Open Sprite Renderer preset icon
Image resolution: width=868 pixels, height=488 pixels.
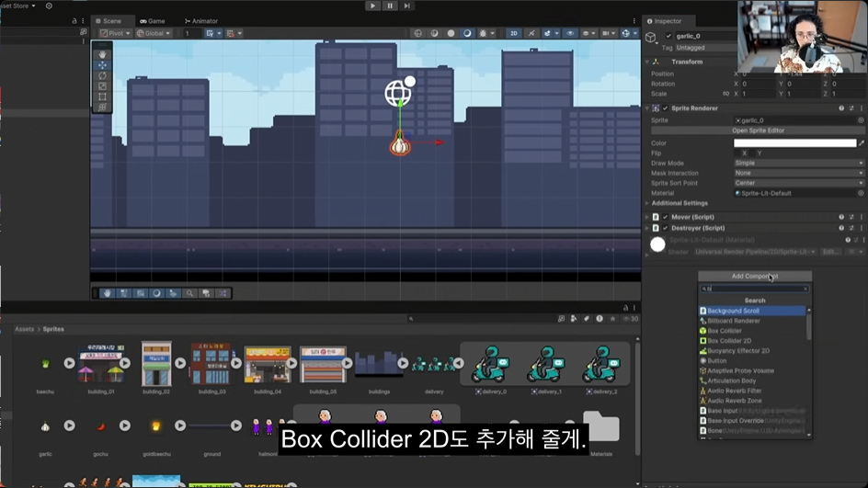(x=851, y=108)
